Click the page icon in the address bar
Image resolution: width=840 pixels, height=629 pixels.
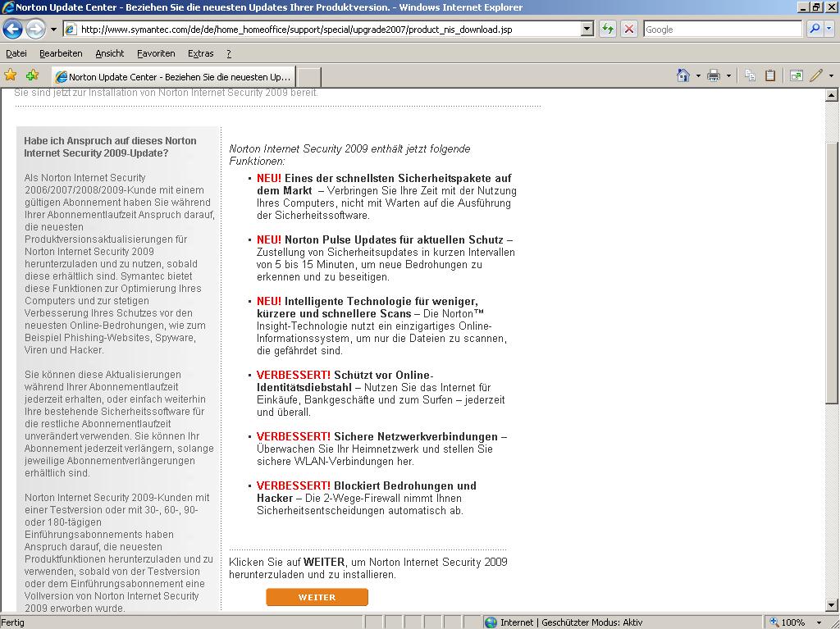(71, 30)
